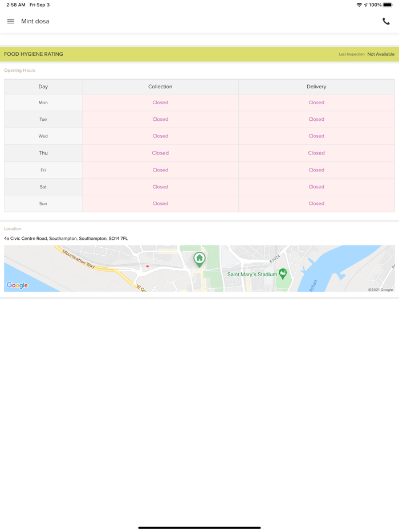The width and height of the screenshot is (399, 532).
Task: Click the Saint Mary's Stadium map label
Action: pyautogui.click(x=252, y=275)
